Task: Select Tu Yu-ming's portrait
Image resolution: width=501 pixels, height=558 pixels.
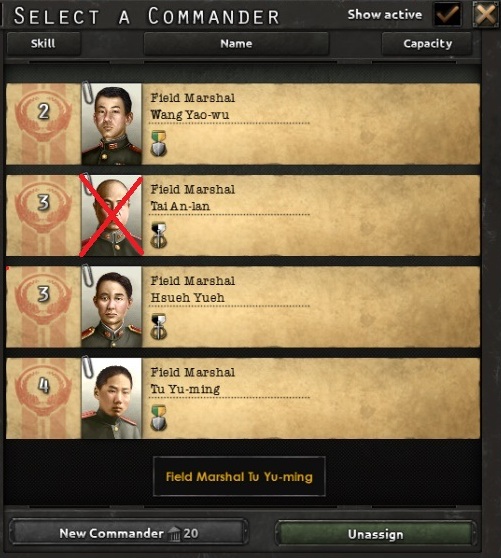Action: [112, 398]
